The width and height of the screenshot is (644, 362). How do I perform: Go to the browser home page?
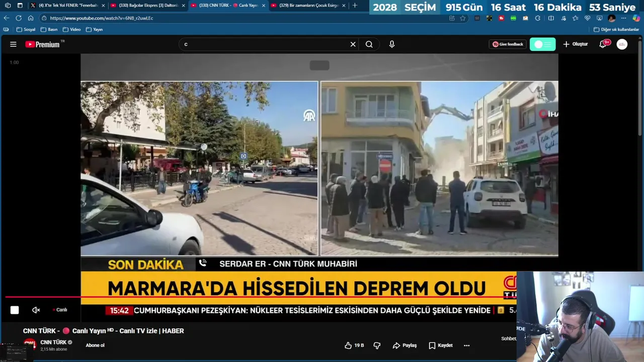click(31, 18)
